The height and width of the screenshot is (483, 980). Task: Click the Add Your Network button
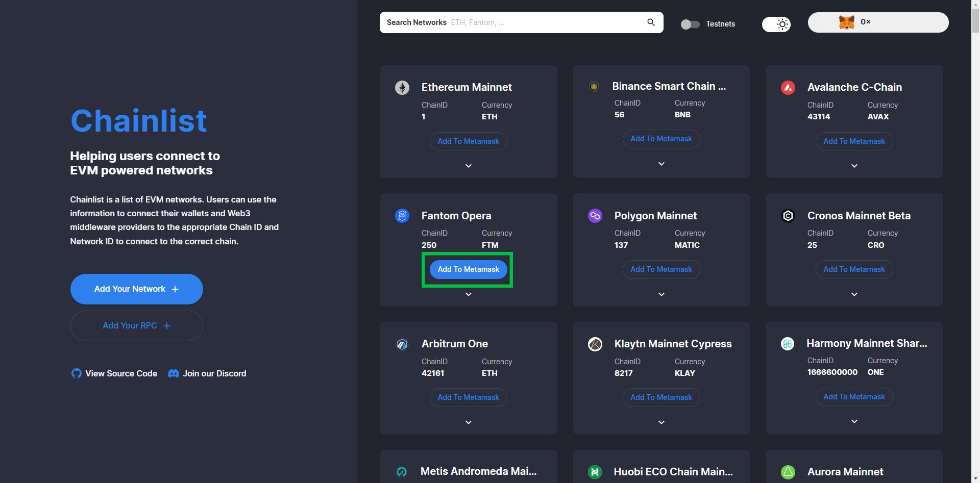point(137,289)
